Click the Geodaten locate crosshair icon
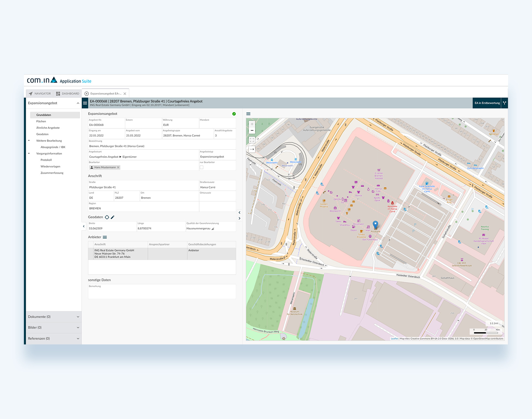The image size is (532, 419). pos(107,217)
